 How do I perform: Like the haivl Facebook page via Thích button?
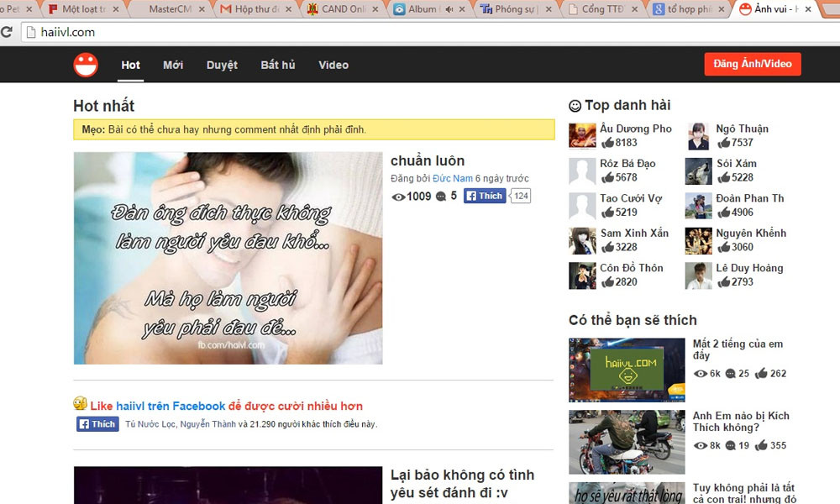97,424
